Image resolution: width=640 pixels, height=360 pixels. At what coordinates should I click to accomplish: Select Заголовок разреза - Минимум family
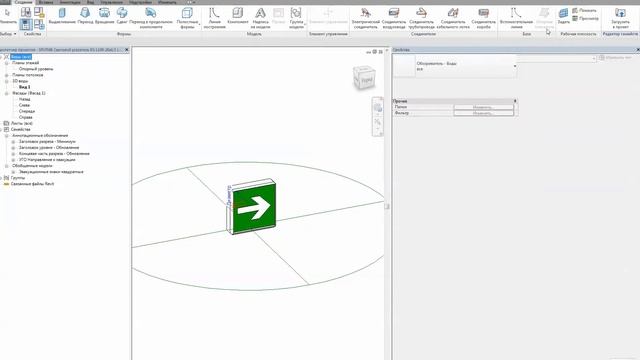tap(47, 142)
